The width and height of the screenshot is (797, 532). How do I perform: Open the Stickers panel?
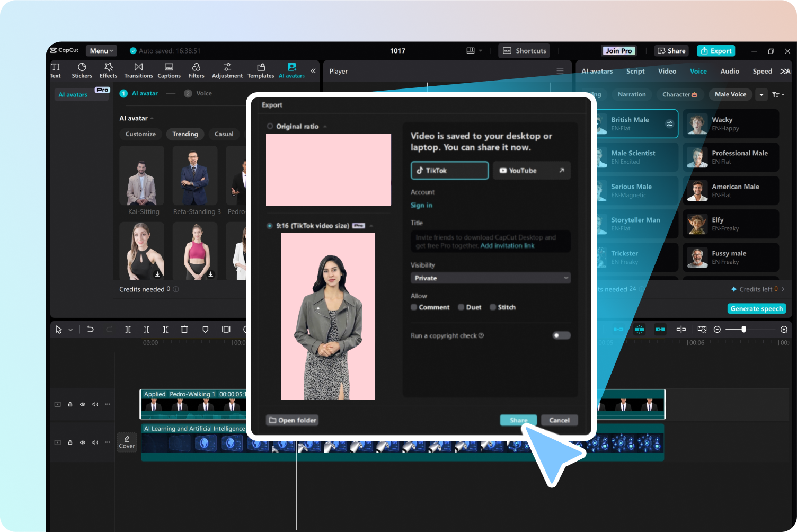(x=82, y=70)
